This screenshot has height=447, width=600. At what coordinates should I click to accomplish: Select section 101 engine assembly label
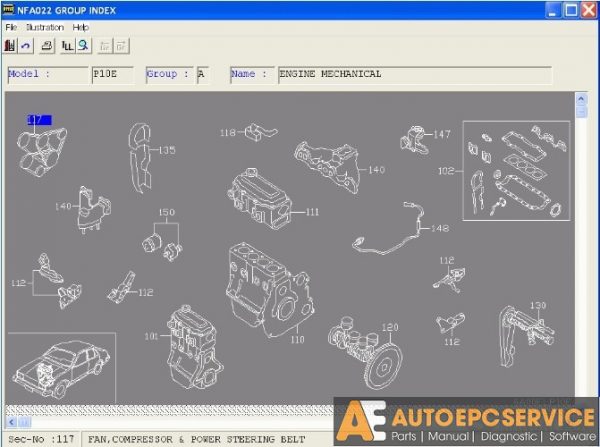point(152,336)
